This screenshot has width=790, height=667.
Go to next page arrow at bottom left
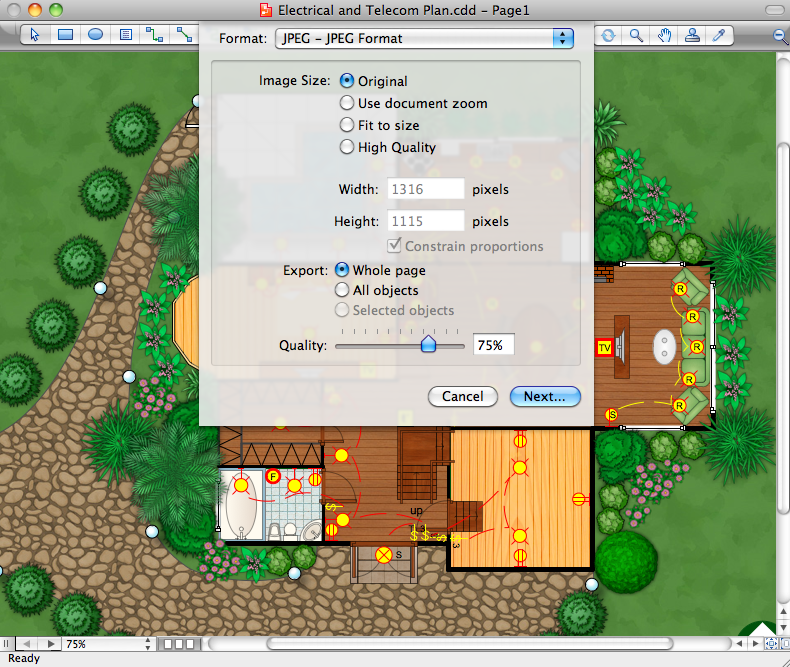(52, 644)
